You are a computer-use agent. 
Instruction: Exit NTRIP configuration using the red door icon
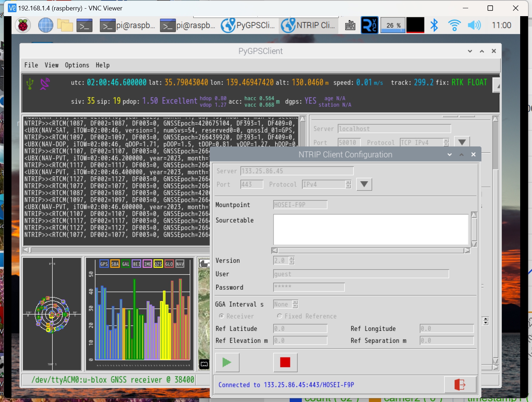[460, 384]
